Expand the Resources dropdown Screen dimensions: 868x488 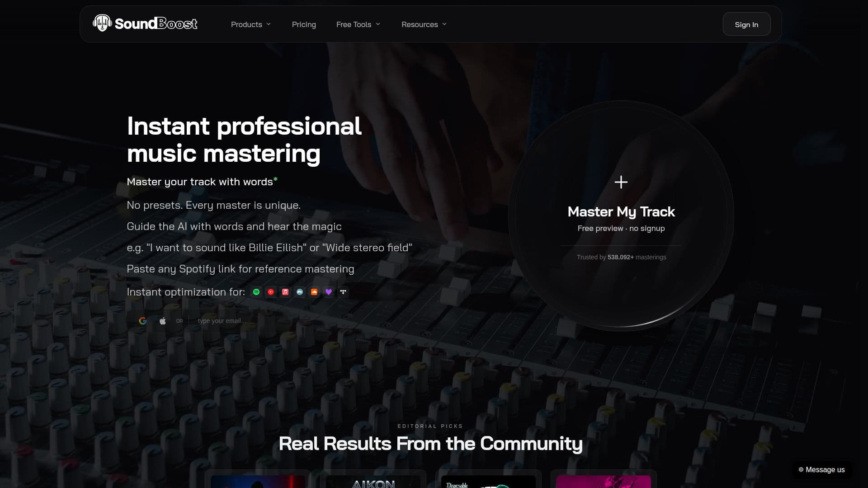click(x=424, y=24)
